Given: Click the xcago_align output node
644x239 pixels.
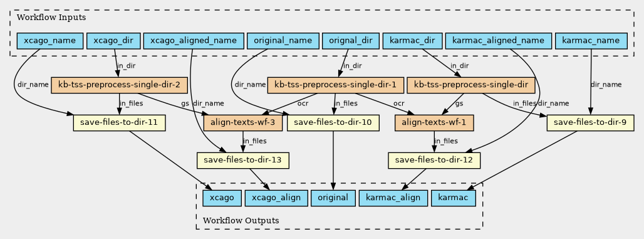Looking at the screenshot, I should click(x=276, y=198).
